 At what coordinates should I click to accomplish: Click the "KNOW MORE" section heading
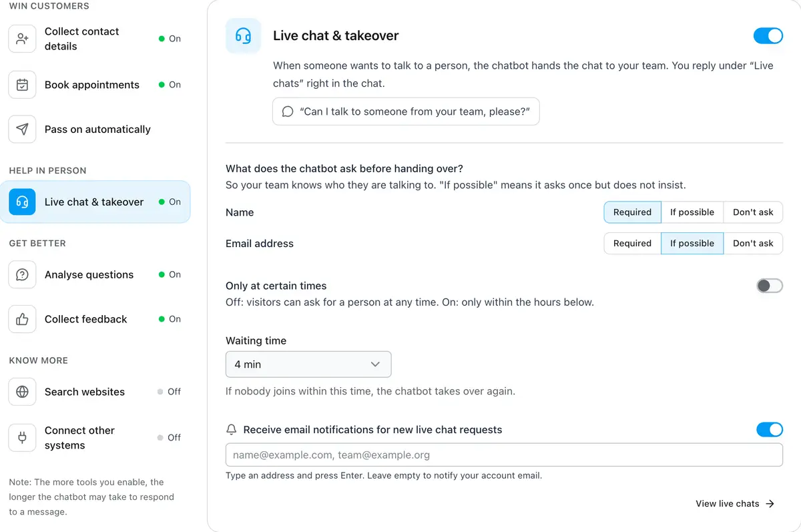point(39,360)
